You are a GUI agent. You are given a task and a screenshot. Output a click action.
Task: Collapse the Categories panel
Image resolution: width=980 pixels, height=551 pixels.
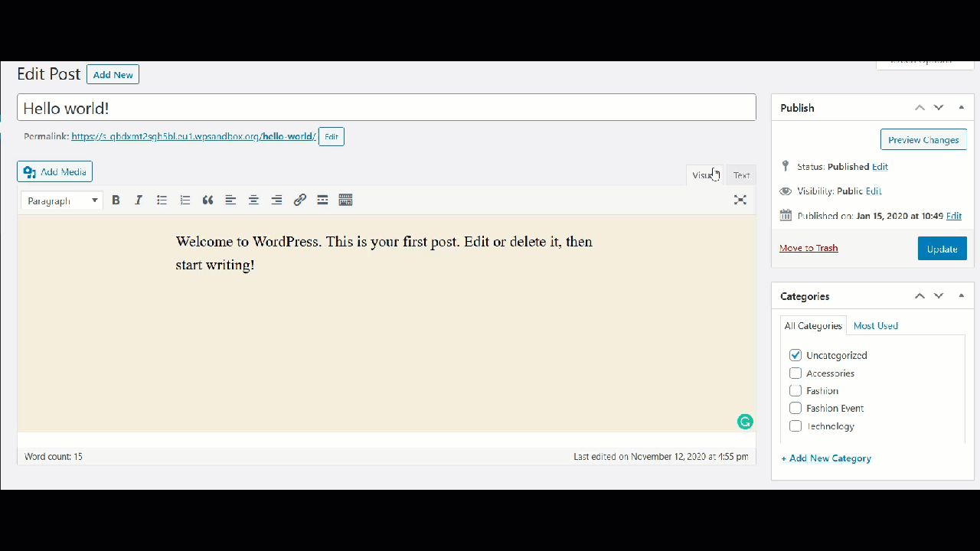coord(961,295)
